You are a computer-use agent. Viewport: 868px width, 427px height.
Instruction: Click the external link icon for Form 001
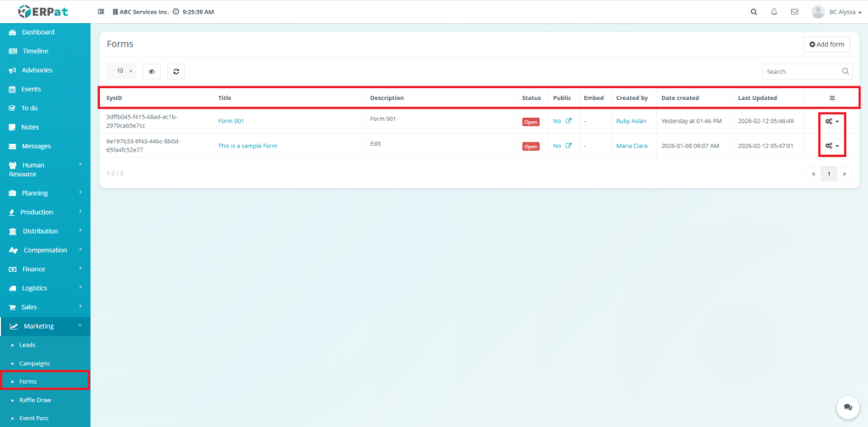tap(569, 121)
